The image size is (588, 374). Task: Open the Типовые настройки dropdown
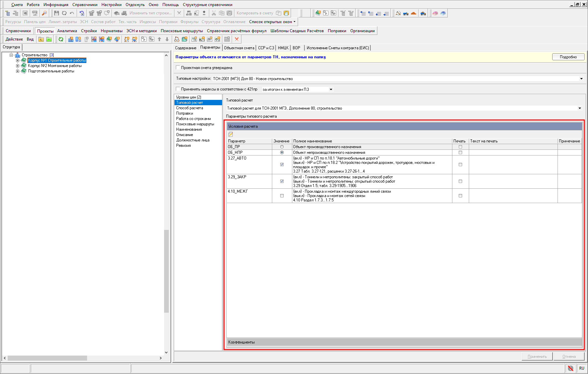[x=581, y=79]
